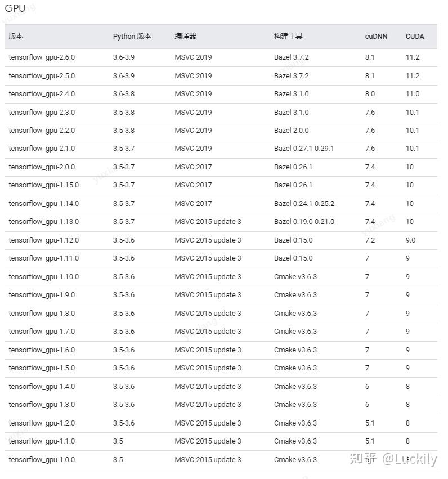Image resolution: width=448 pixels, height=479 pixels.
Task: Click Python 3.5 in the tensorflow_gpu-1.1.0 row
Action: coord(118,441)
